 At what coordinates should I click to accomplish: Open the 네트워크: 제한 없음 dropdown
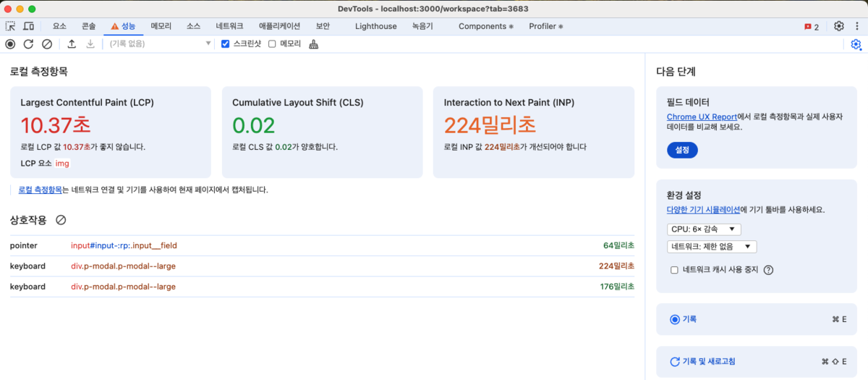click(x=712, y=247)
